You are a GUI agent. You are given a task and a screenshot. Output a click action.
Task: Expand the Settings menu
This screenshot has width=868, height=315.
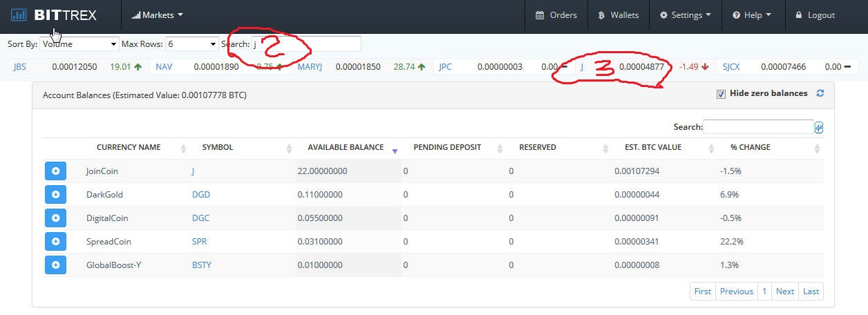686,15
